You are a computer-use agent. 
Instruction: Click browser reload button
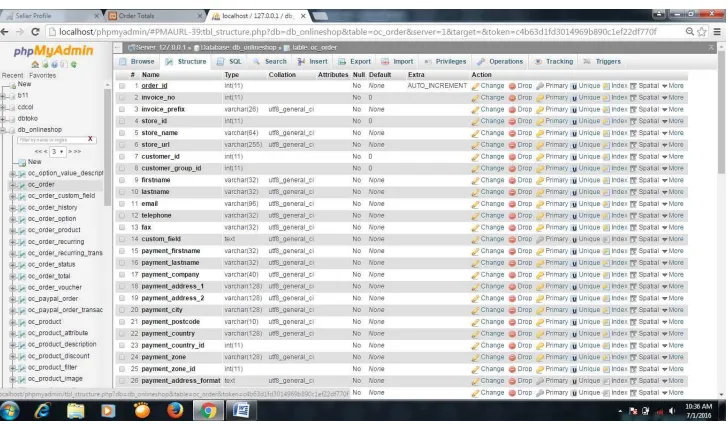click(x=35, y=32)
